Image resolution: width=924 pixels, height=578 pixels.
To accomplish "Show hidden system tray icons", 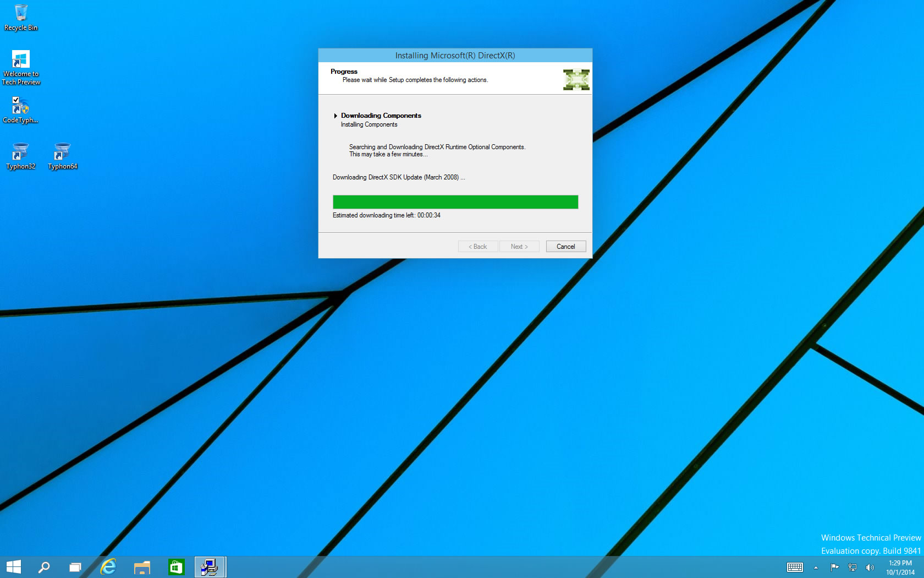I will point(816,568).
